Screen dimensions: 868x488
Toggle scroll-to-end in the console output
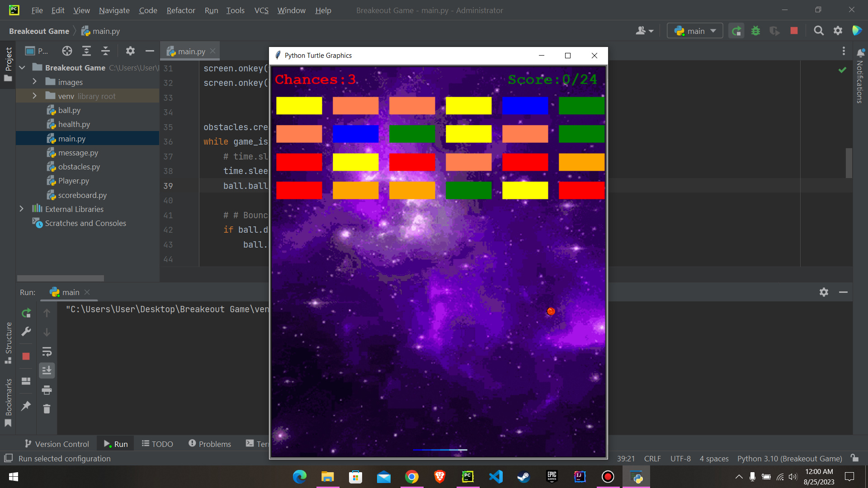pos(47,370)
